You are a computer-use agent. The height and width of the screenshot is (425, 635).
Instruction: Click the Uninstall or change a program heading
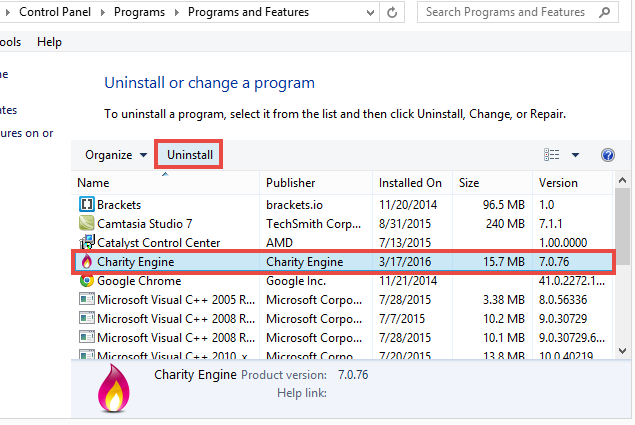(209, 83)
